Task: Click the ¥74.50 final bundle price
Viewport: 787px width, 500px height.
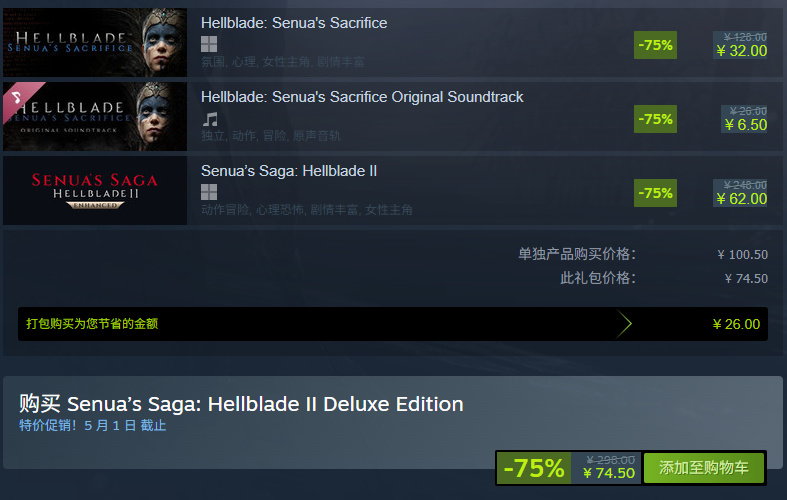Action: (608, 472)
